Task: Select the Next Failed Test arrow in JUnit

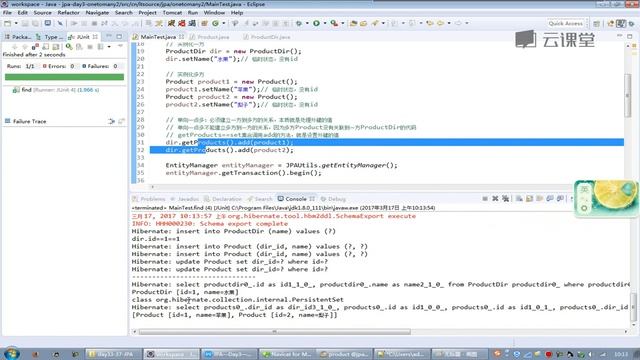Action: coord(16,47)
